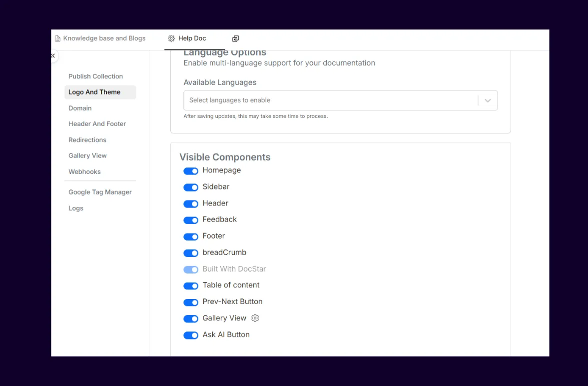Viewport: 588px width, 386px height.
Task: Open Google Tag Manager settings
Action: click(100, 192)
